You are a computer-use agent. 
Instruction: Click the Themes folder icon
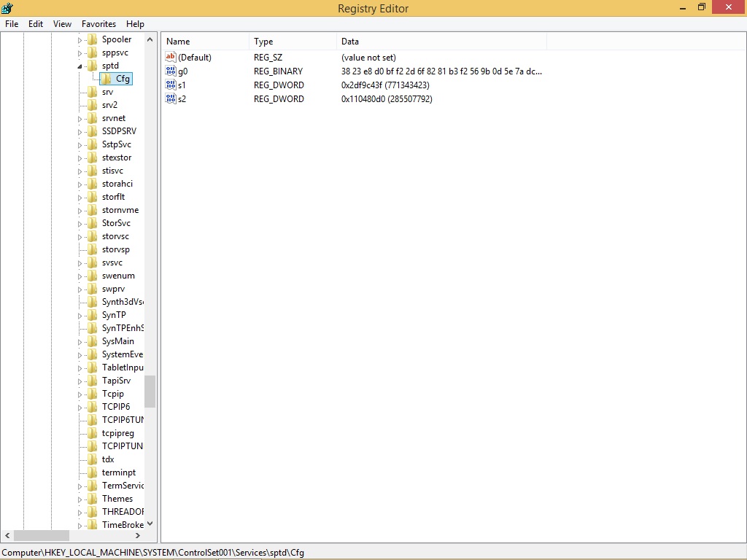click(x=92, y=499)
